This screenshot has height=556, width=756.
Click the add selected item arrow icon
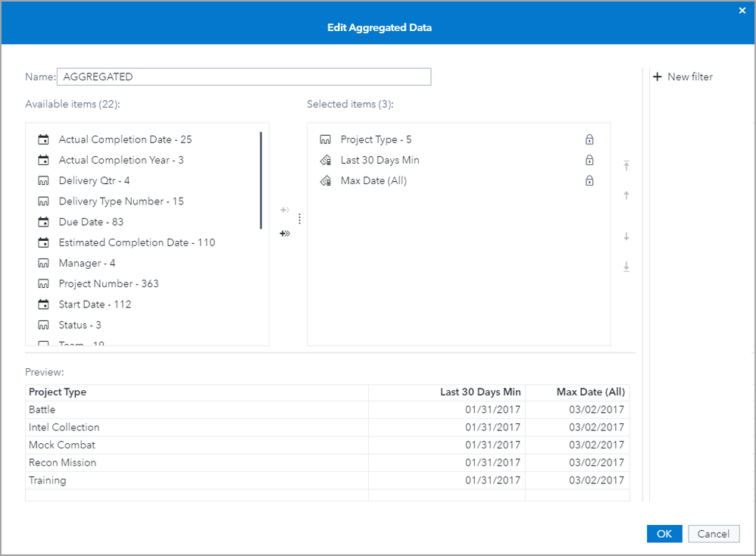[285, 211]
